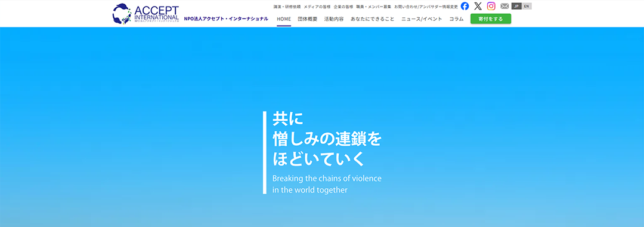Open the X (Twitter) icon
Image resolution: width=644 pixels, height=227 pixels.
tap(478, 6)
